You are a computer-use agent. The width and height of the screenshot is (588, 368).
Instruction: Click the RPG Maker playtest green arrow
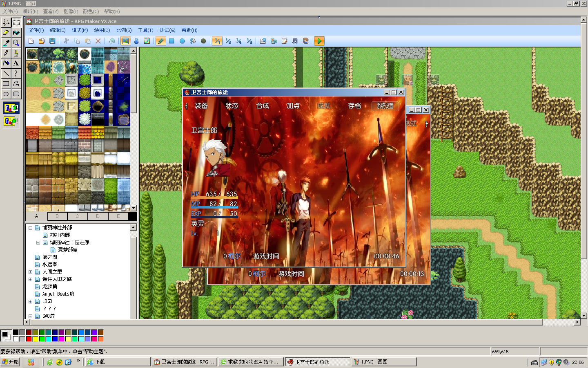(x=319, y=41)
